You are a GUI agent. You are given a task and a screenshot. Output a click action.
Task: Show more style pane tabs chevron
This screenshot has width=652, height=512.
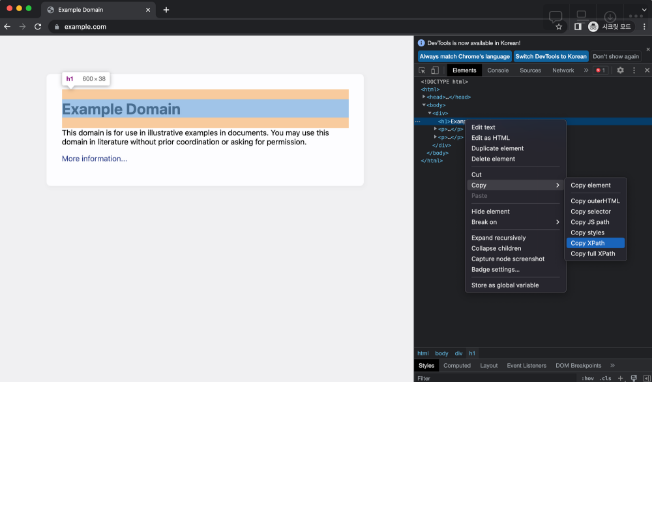coord(612,366)
